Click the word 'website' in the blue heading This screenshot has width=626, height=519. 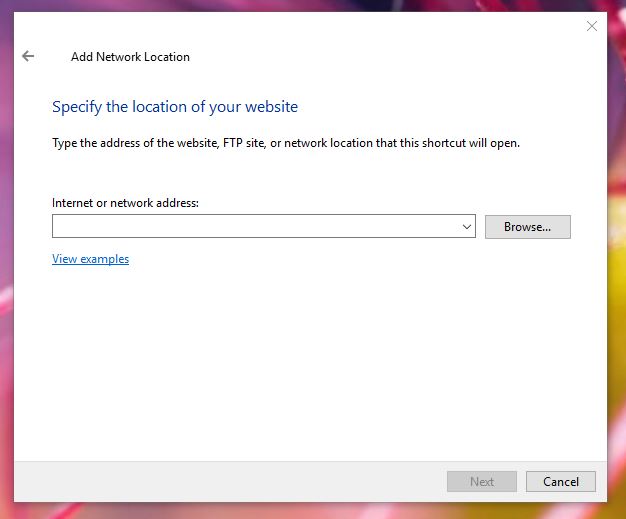coord(270,107)
